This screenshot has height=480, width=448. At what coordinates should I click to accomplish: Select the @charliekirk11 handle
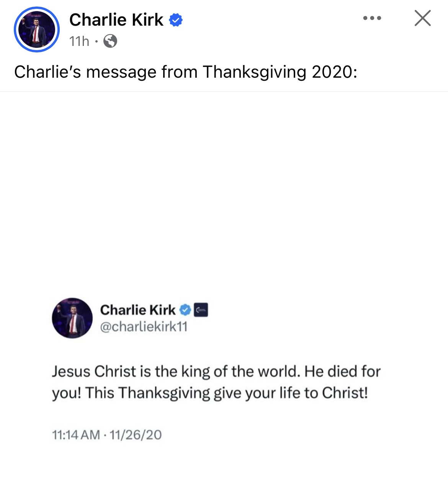click(144, 327)
